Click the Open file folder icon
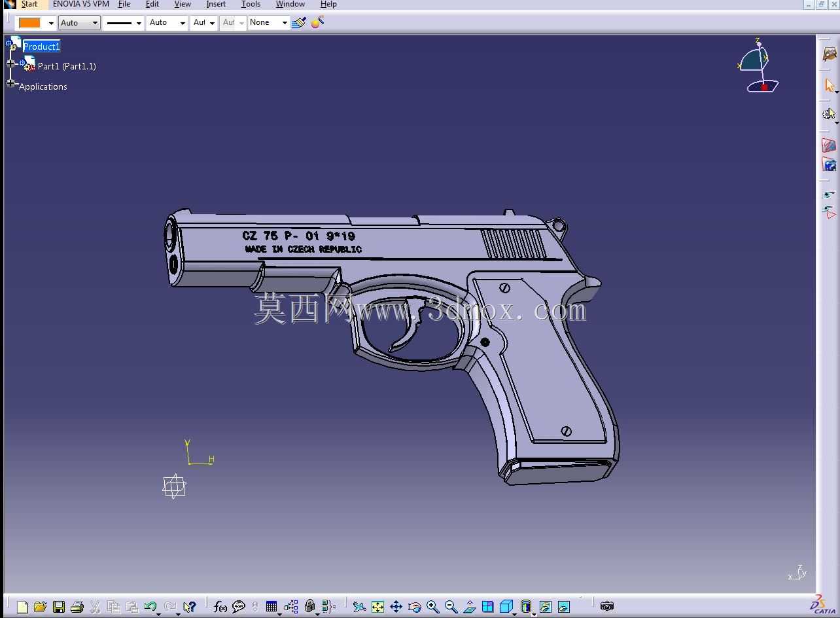This screenshot has width=840, height=618. tap(40, 607)
